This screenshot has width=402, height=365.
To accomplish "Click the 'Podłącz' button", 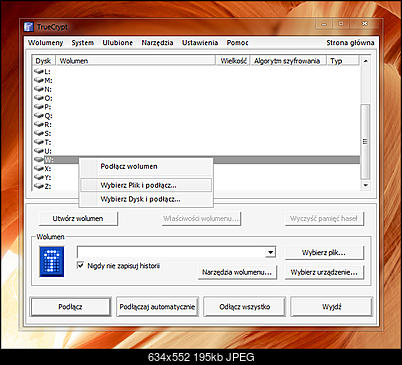I will [70, 307].
